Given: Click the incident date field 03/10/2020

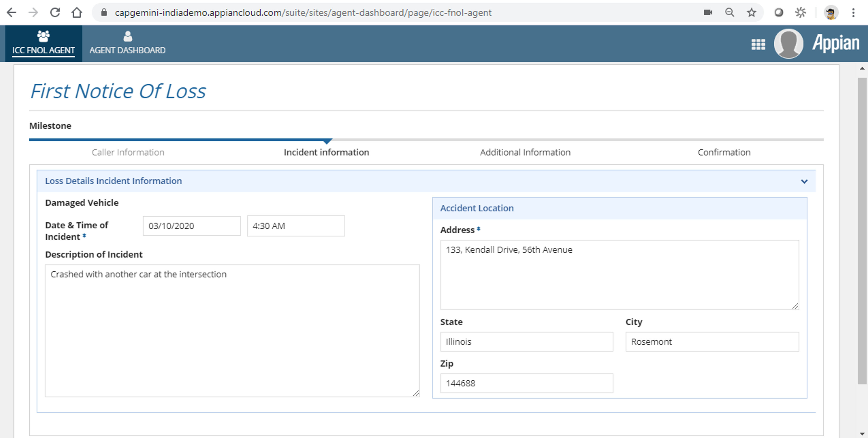Looking at the screenshot, I should (x=192, y=226).
